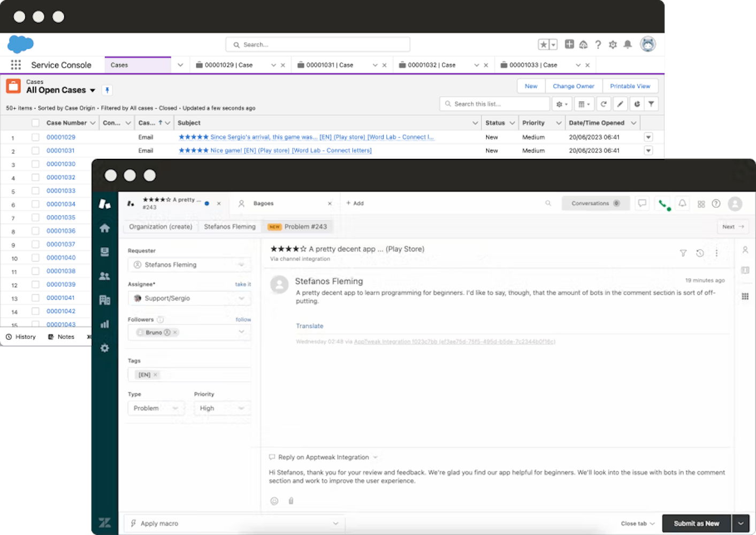
Task: Open the Zendesk apps grid icon
Action: [x=701, y=203]
